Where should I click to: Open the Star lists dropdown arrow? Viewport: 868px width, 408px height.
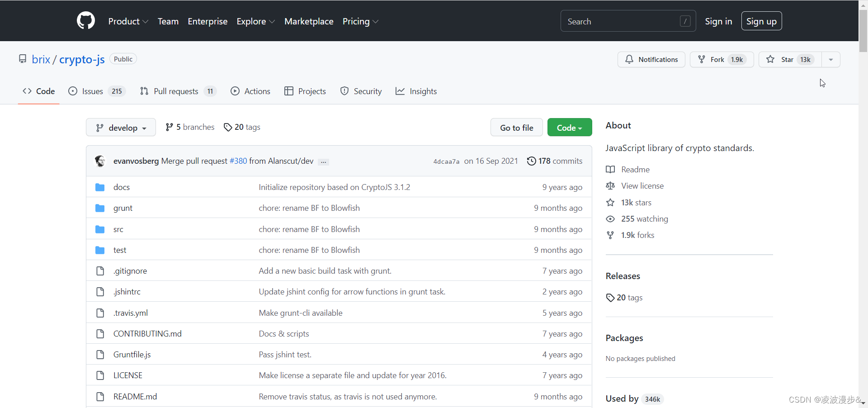click(830, 60)
